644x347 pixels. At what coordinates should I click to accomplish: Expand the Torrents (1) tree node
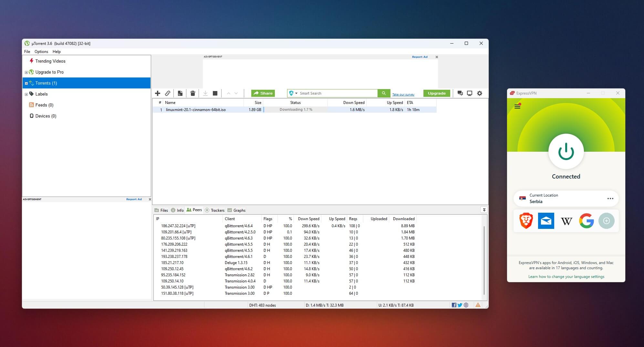[x=26, y=83]
